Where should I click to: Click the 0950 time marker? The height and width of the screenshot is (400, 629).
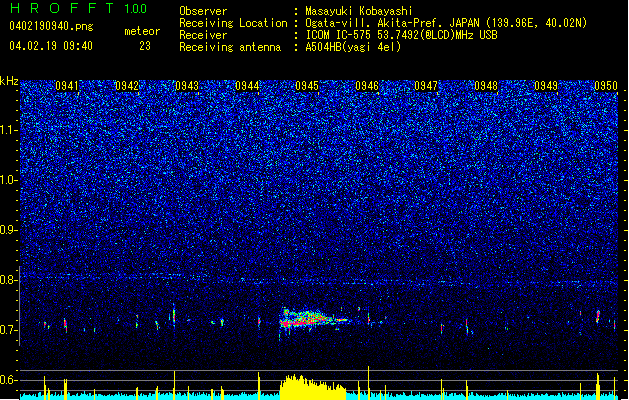coord(606,86)
